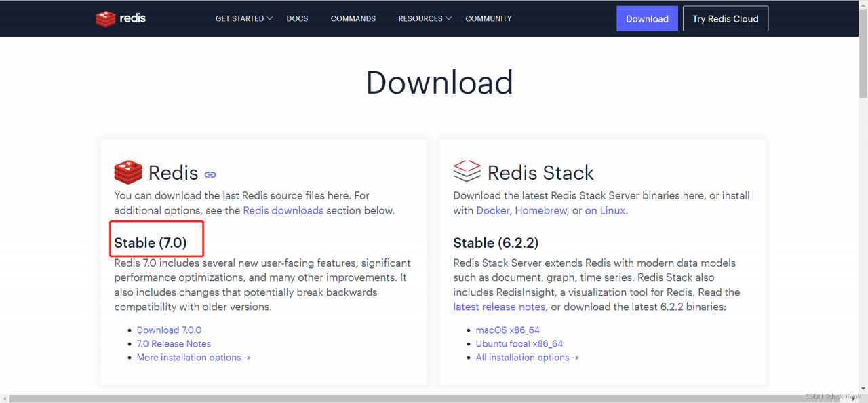Open the latest release notes link
This screenshot has height=403, width=868.
coord(499,307)
